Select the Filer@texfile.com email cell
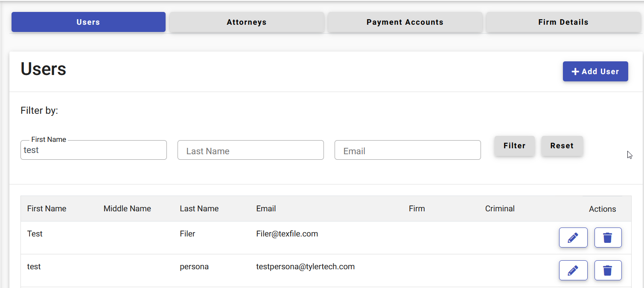Image resolution: width=644 pixels, height=288 pixels. coord(287,234)
